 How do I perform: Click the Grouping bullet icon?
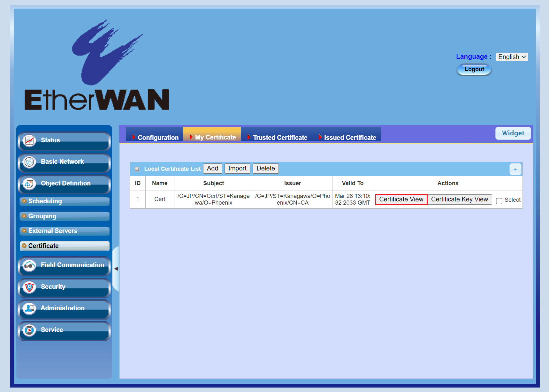coord(24,216)
